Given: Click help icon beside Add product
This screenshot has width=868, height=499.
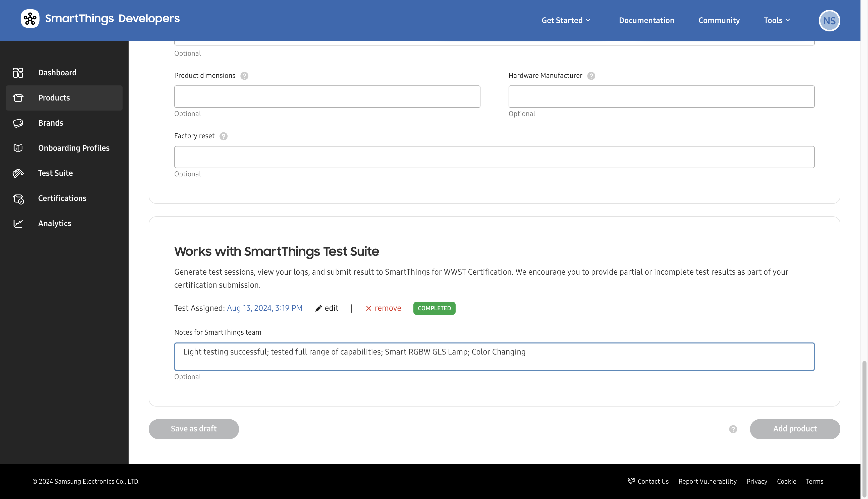Looking at the screenshot, I should click(x=733, y=429).
